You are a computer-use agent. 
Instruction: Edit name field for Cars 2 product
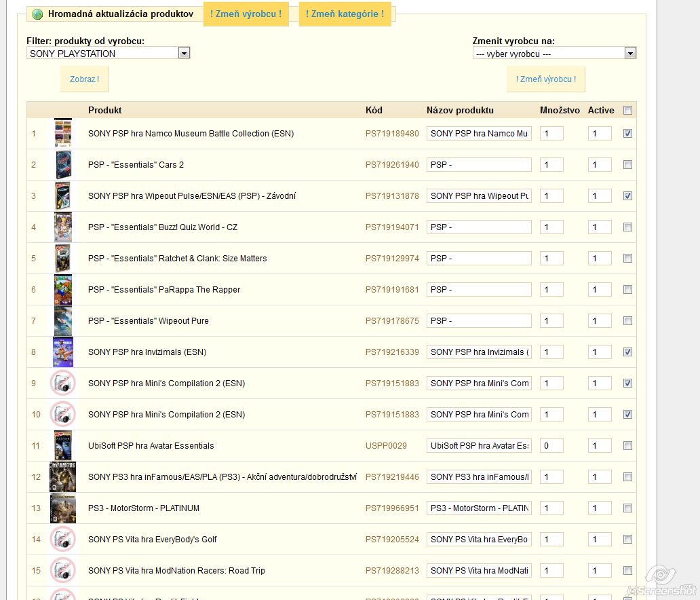tap(479, 165)
